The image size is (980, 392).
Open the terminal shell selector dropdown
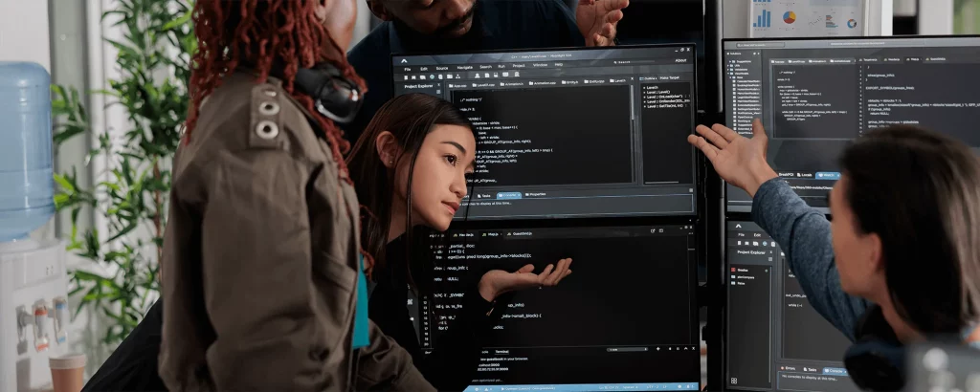coord(627,350)
